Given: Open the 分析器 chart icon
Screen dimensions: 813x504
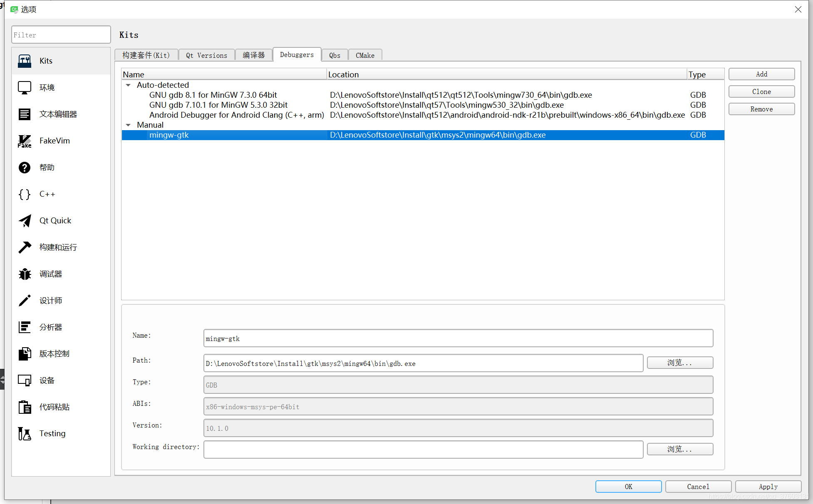Looking at the screenshot, I should coord(25,327).
